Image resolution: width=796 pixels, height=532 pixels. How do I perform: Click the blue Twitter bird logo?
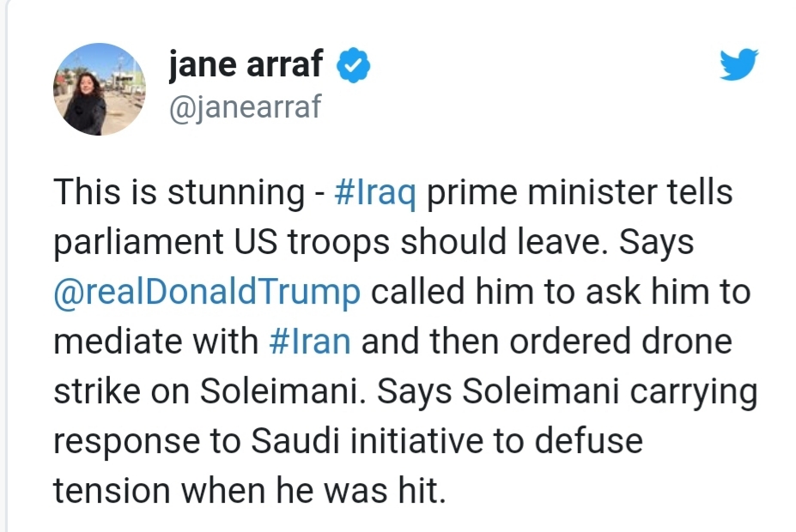click(738, 64)
